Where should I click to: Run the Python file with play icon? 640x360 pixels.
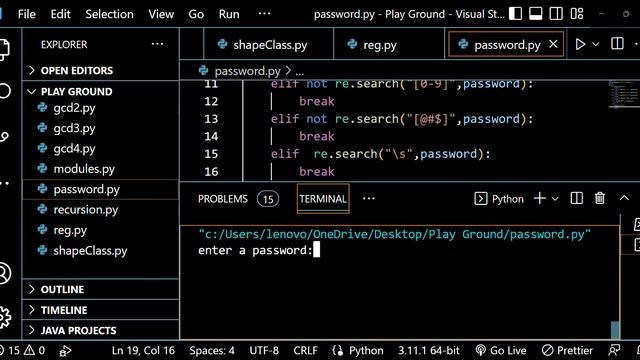click(580, 44)
